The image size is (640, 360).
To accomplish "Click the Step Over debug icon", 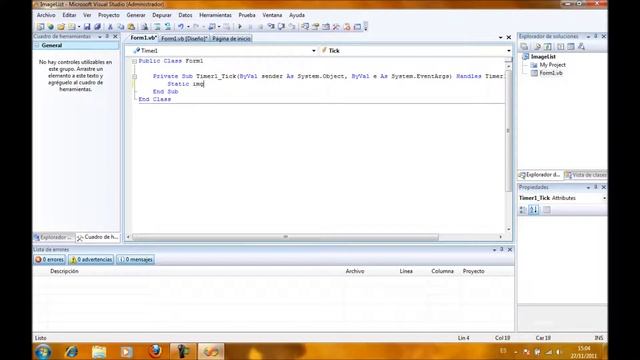I will point(281,27).
